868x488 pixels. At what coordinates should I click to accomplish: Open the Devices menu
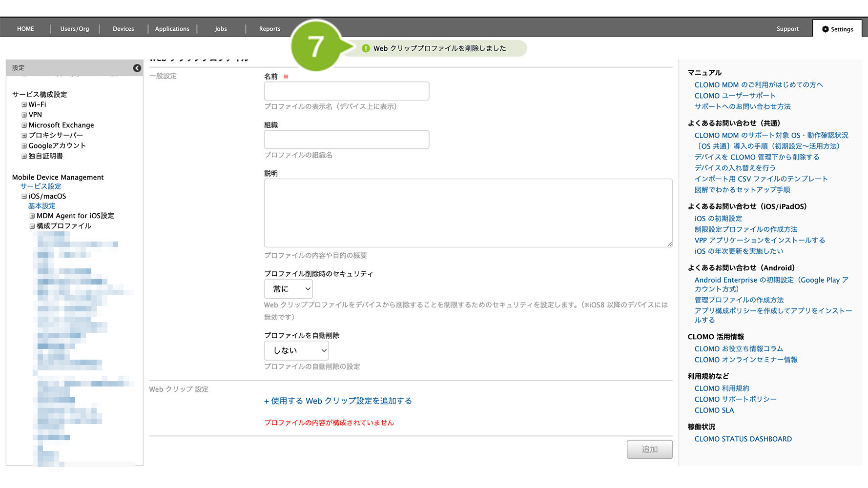click(123, 29)
